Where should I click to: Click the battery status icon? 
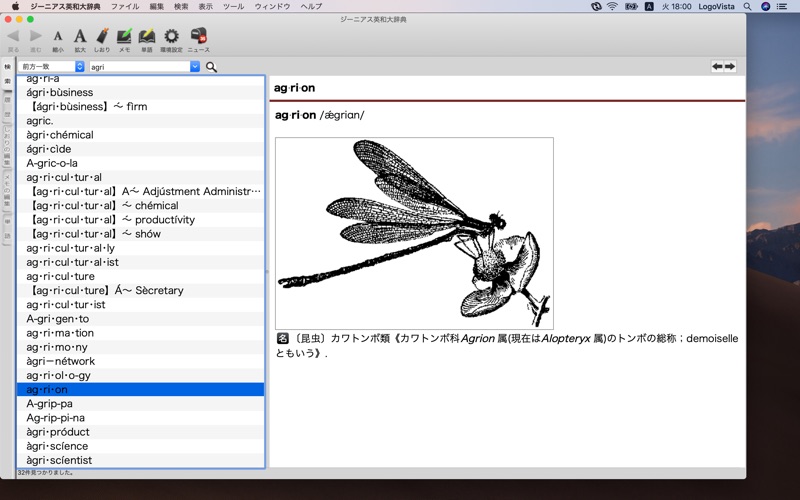[x=631, y=6]
